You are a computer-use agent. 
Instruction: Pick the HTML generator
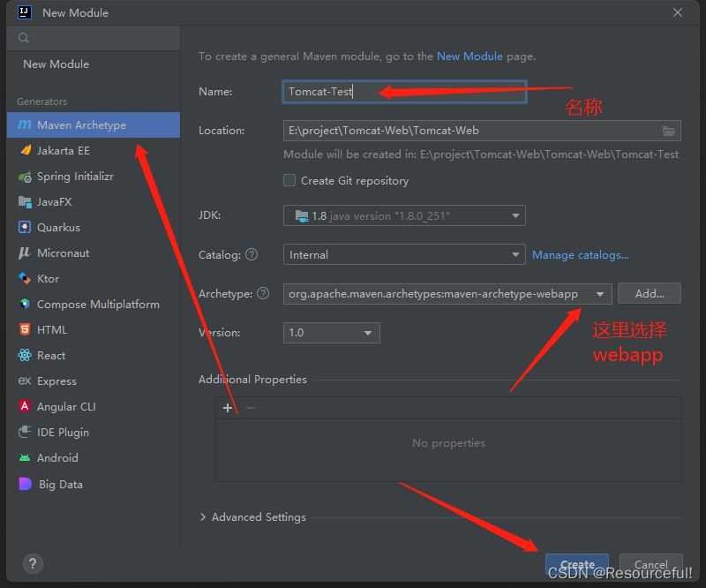click(94, 330)
